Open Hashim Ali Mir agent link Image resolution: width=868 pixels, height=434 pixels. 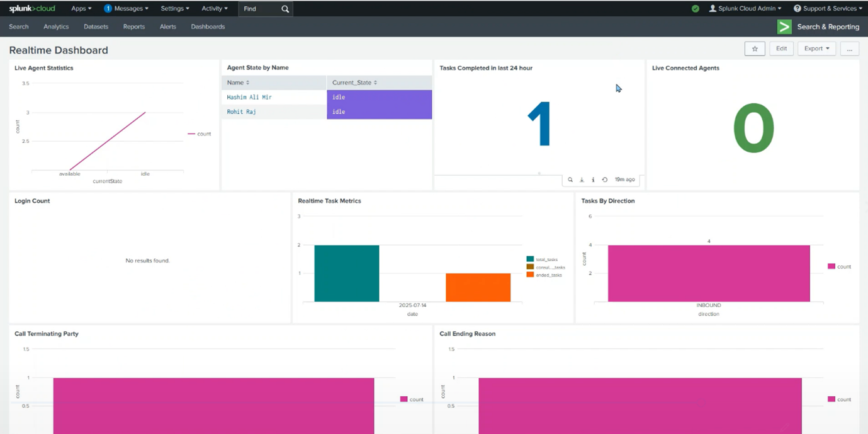(x=250, y=97)
